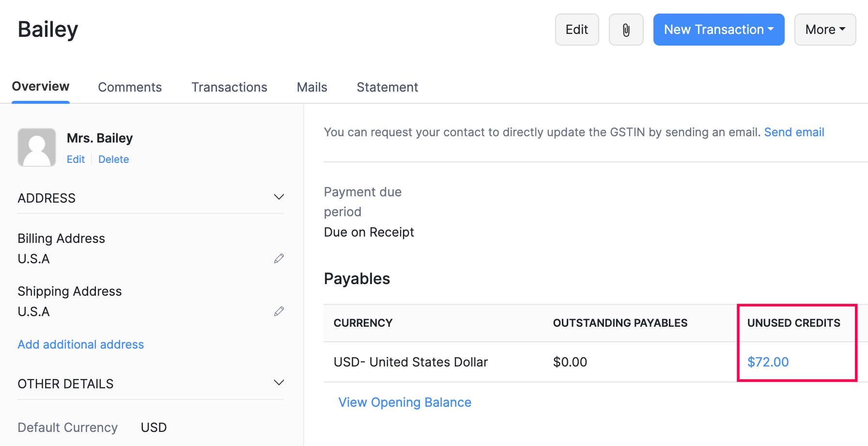Switch to the Transactions tab
The height and width of the screenshot is (446, 868).
coord(229,87)
